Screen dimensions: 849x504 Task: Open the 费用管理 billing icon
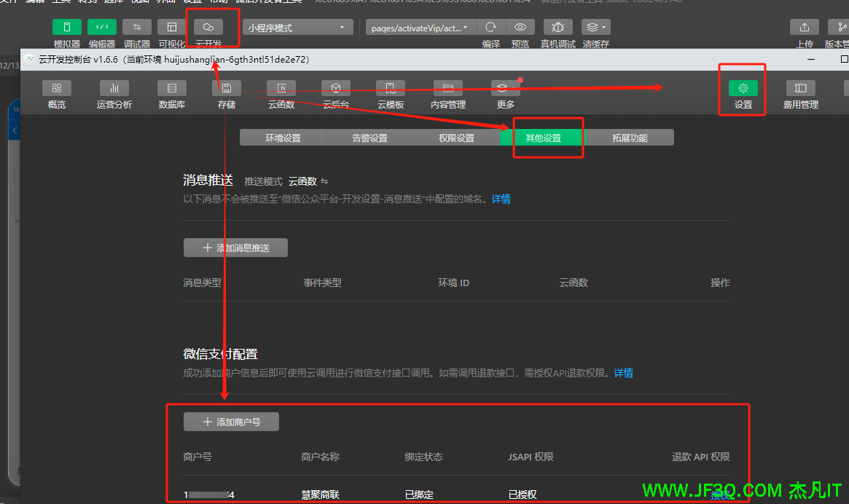coord(800,88)
